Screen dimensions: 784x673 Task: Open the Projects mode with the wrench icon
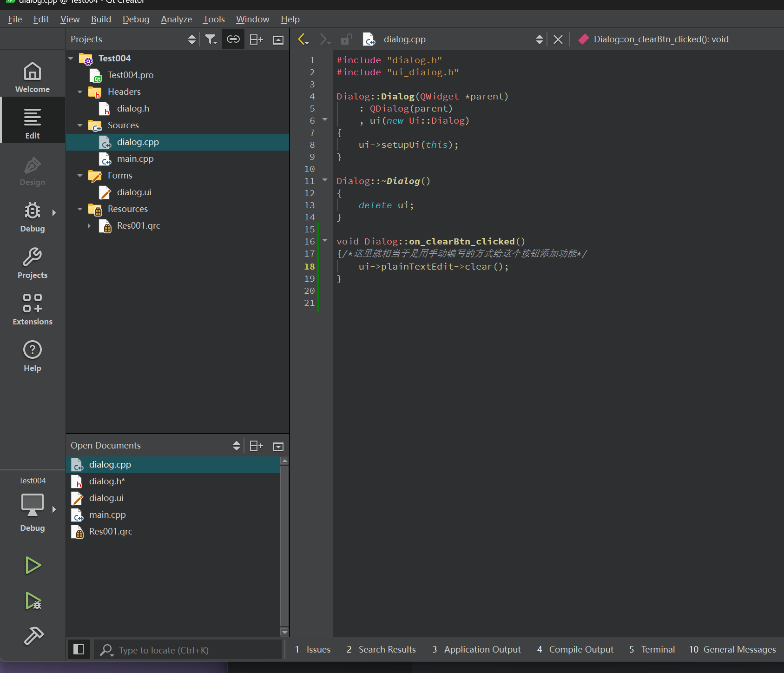(33, 263)
